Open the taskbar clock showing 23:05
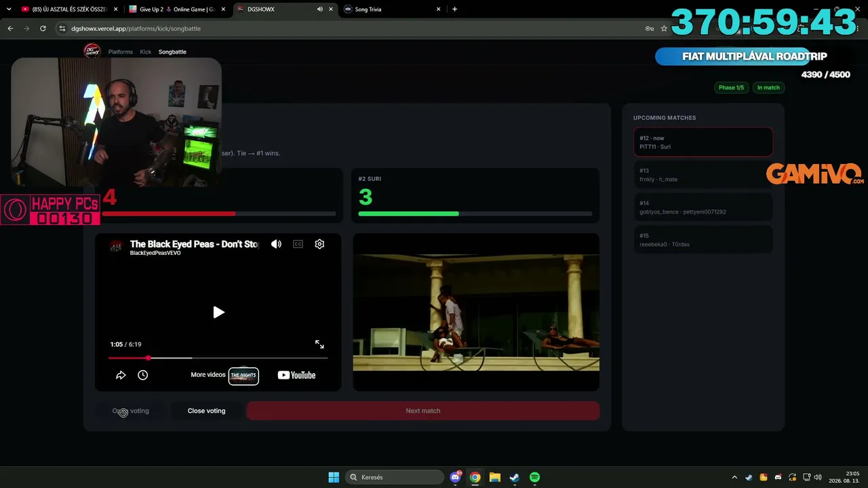Viewport: 868px width, 488px height. tap(846, 477)
